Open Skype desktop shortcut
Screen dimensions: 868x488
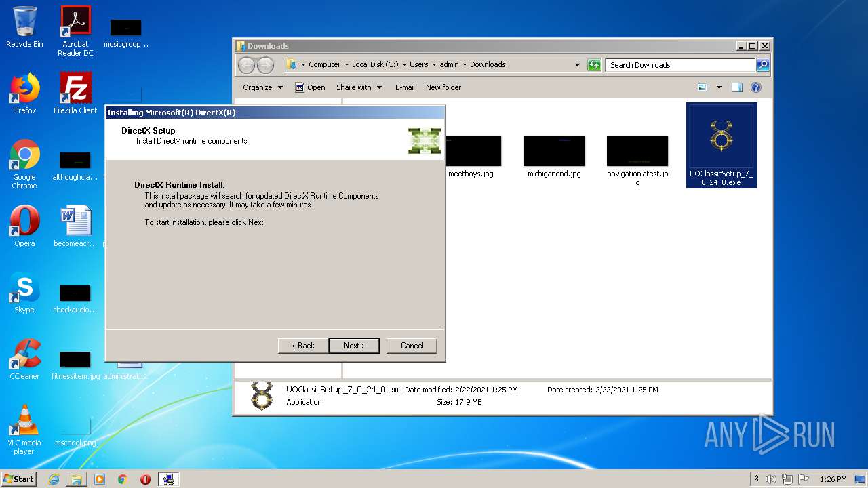tap(24, 293)
